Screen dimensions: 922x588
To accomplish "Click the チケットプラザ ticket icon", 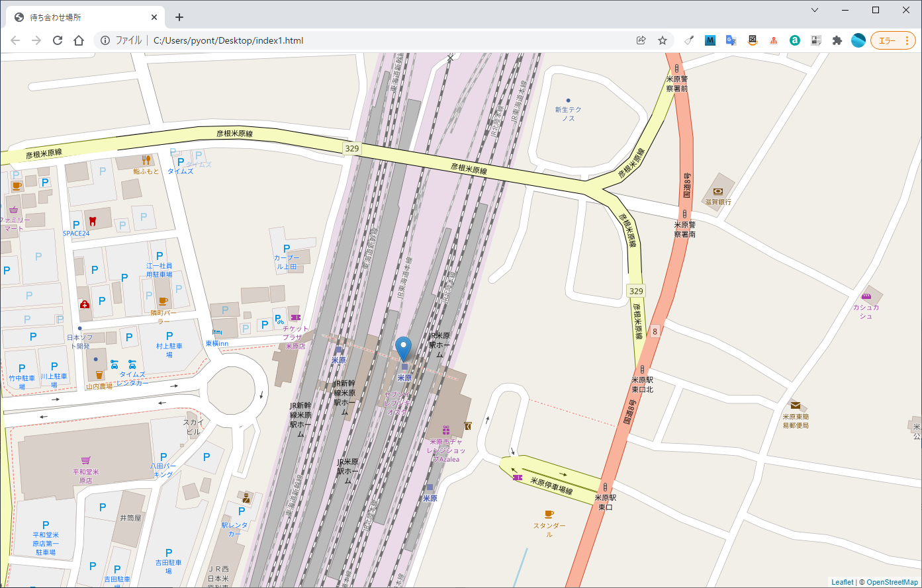I will (x=295, y=317).
